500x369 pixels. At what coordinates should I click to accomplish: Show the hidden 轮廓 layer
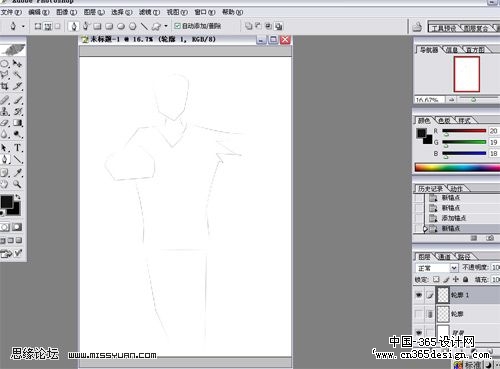pos(419,314)
